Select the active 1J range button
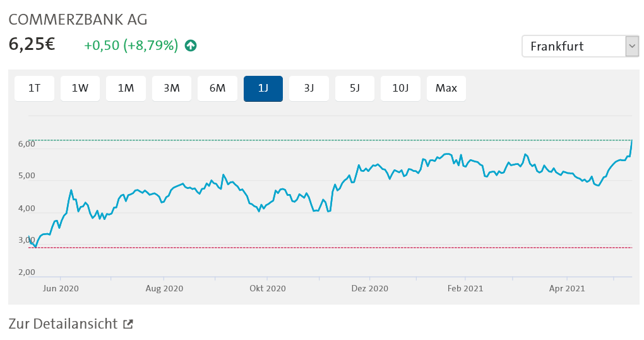 [263, 88]
